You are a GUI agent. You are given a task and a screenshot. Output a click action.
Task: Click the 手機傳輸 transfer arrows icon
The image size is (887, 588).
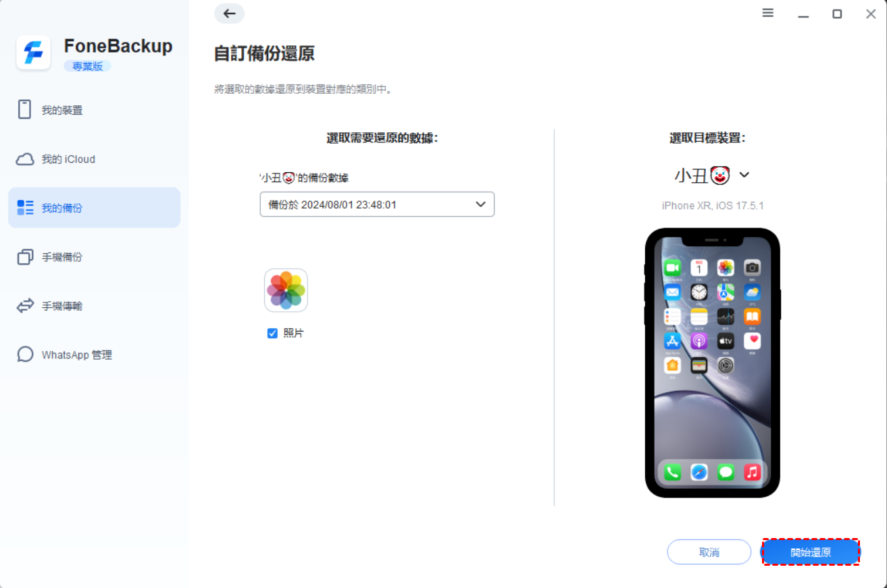click(25, 306)
